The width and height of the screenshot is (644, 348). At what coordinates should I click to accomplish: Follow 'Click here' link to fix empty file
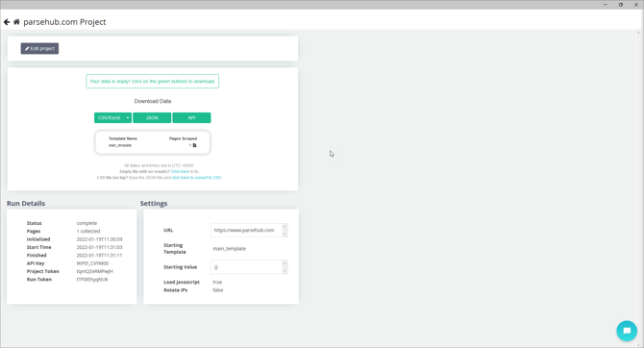point(180,172)
